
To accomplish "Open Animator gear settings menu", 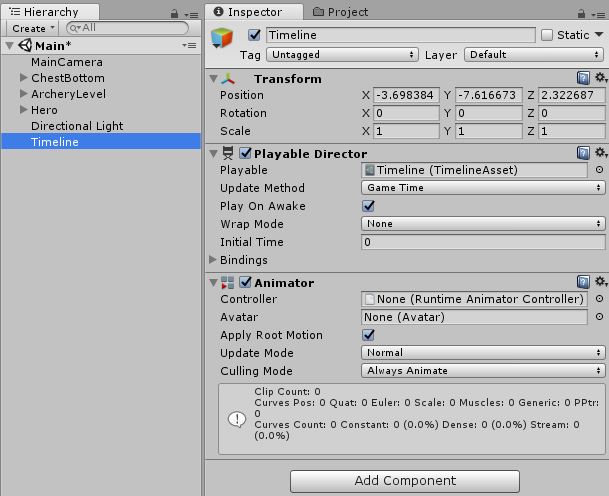I will click(601, 282).
